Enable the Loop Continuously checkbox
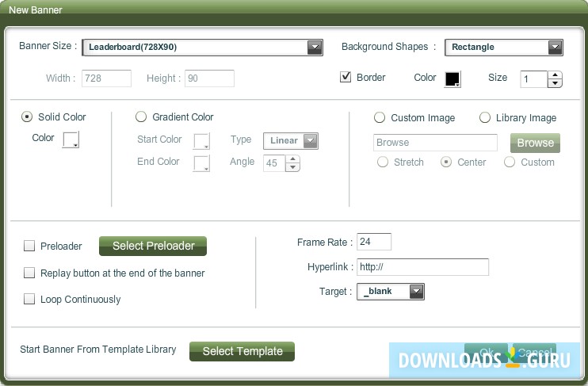Viewport: 588px width, 386px height. click(29, 299)
